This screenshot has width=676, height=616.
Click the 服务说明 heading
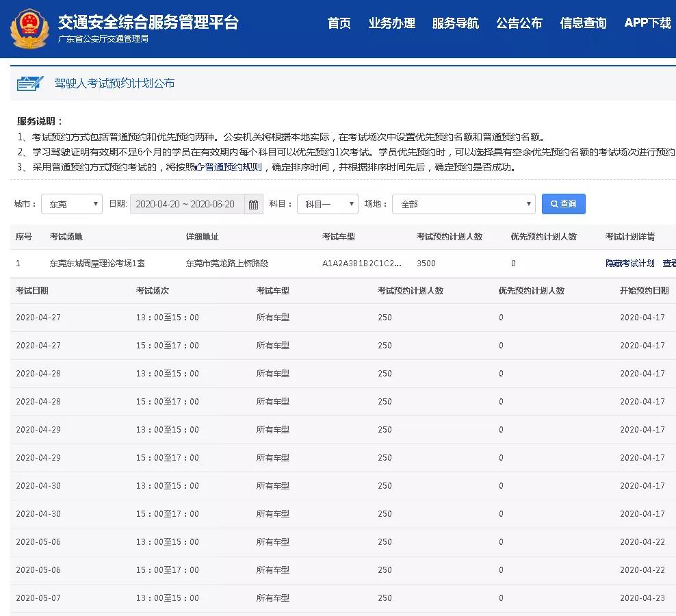pos(40,121)
